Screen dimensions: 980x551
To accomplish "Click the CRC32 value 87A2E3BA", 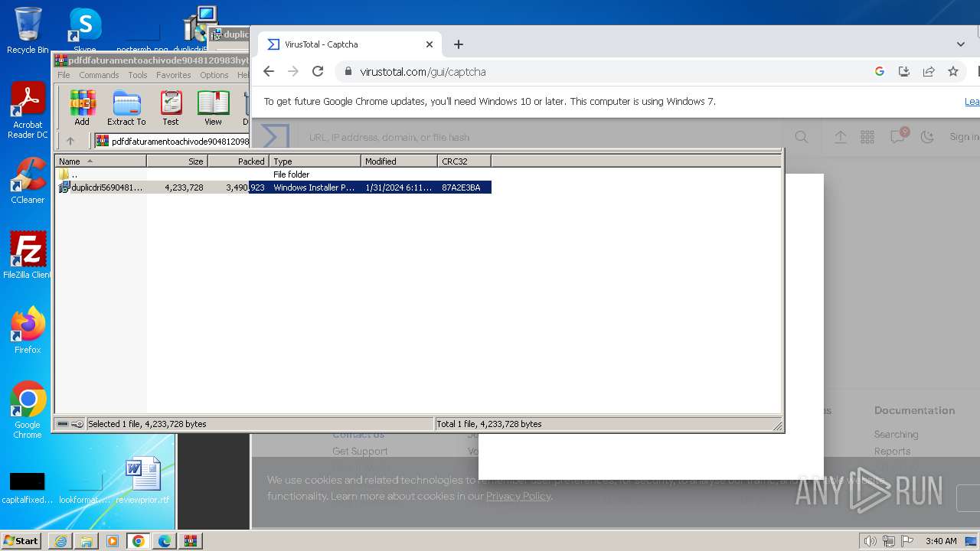I will click(462, 187).
